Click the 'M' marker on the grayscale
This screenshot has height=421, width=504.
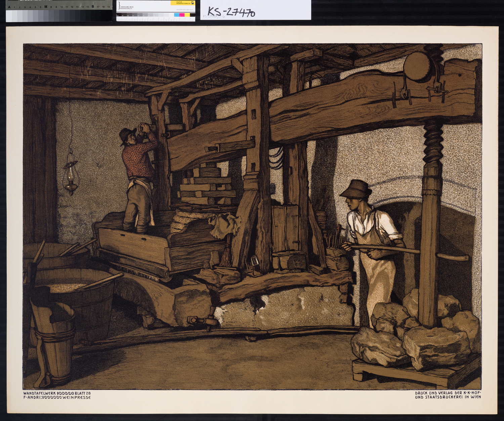(46, 7)
